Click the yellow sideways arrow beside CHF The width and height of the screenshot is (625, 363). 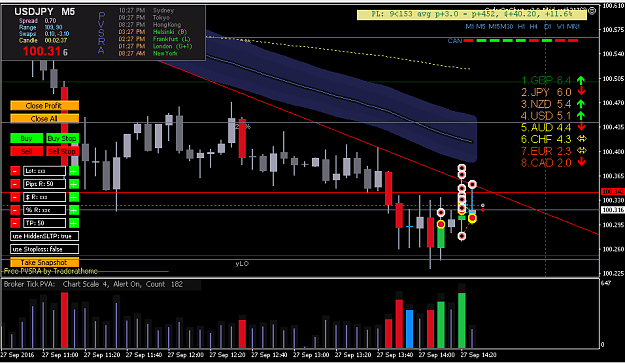point(582,139)
